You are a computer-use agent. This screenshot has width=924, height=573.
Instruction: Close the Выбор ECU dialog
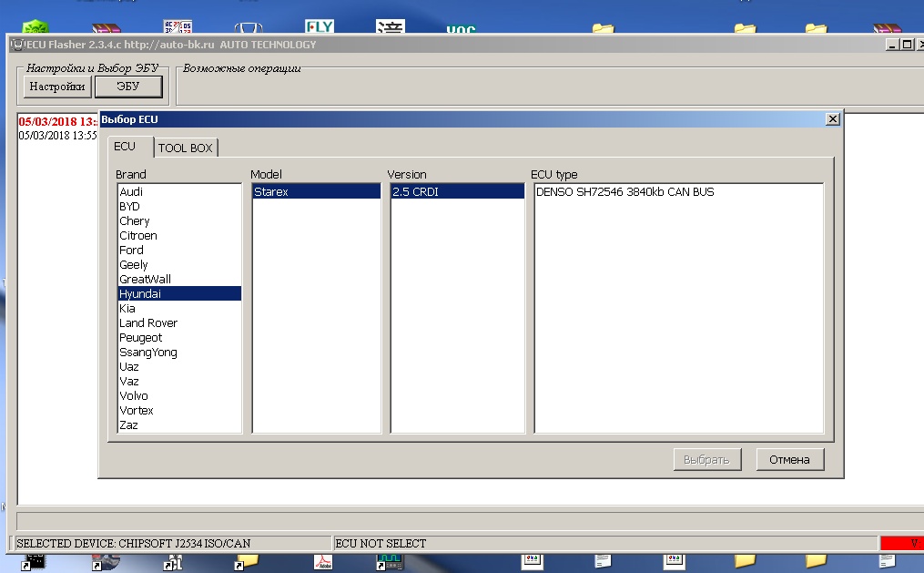click(832, 119)
